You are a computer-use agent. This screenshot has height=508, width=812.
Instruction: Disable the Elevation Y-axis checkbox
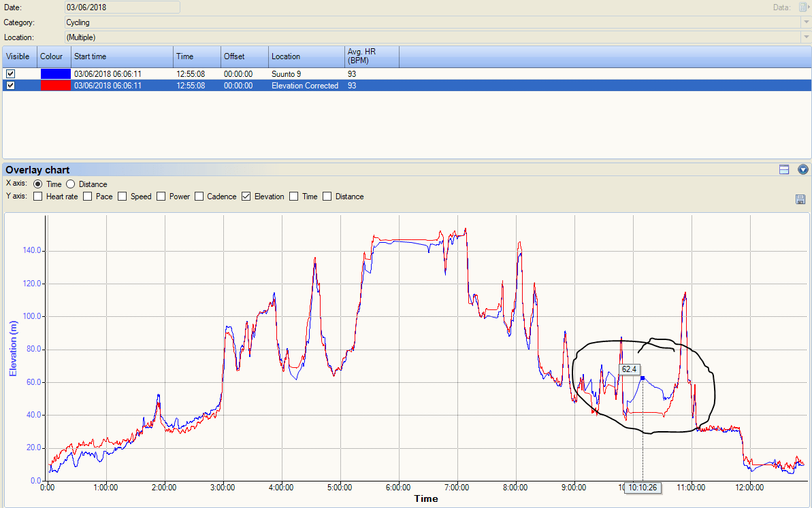[246, 196]
